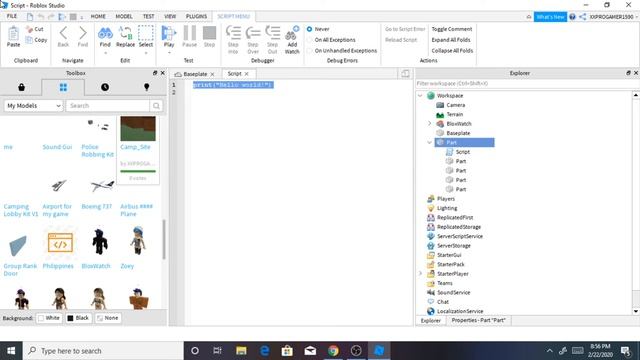Viewport: 640px width, 360px height.
Task: Open Chrome from the taskbar
Action: pyautogui.click(x=333, y=351)
